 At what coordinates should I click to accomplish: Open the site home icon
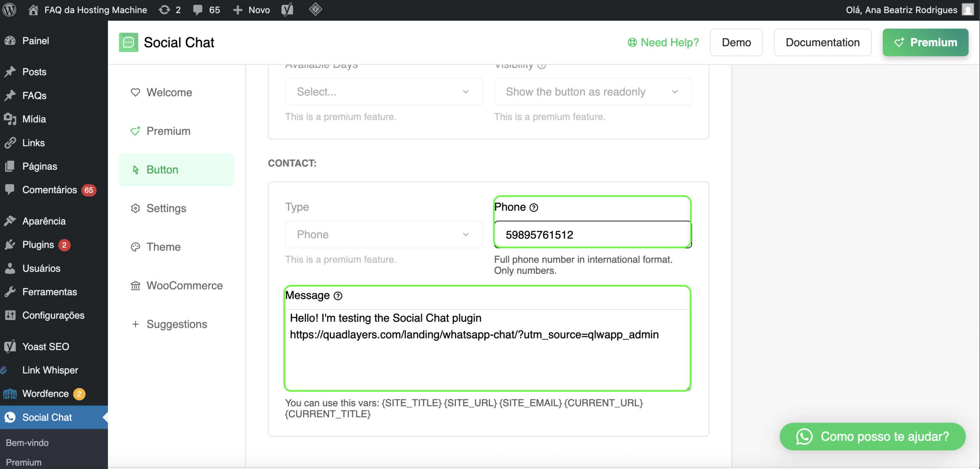click(x=33, y=10)
